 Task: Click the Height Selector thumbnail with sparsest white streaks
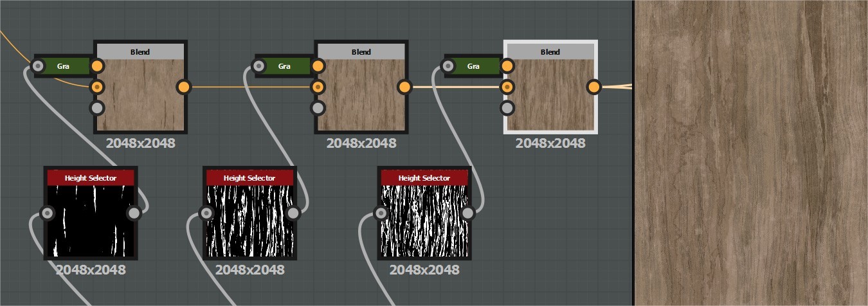coord(91,221)
